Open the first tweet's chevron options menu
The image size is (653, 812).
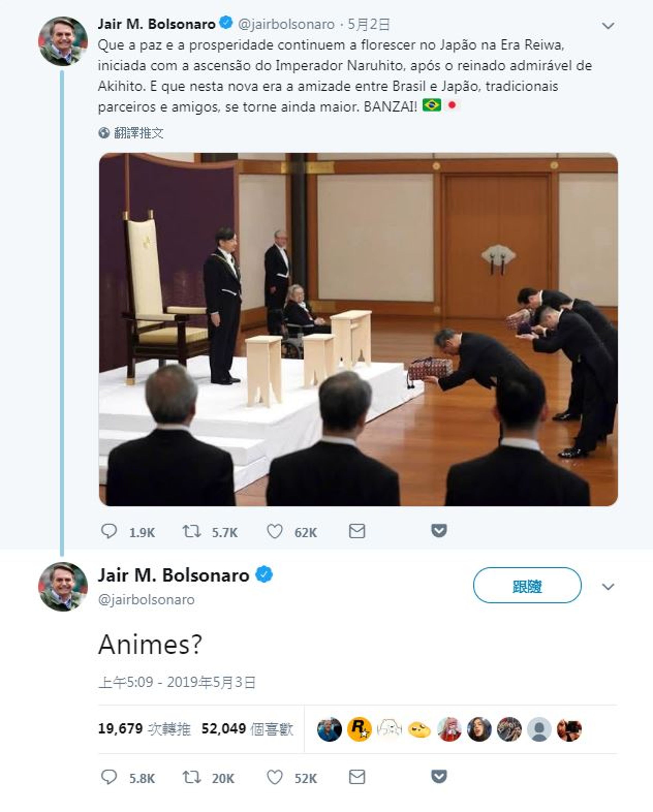point(608,26)
